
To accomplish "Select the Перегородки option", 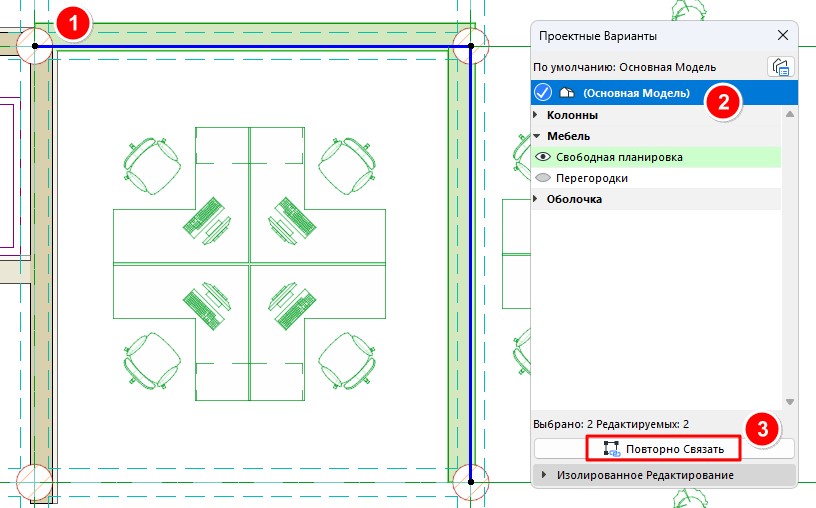I will [x=656, y=178].
